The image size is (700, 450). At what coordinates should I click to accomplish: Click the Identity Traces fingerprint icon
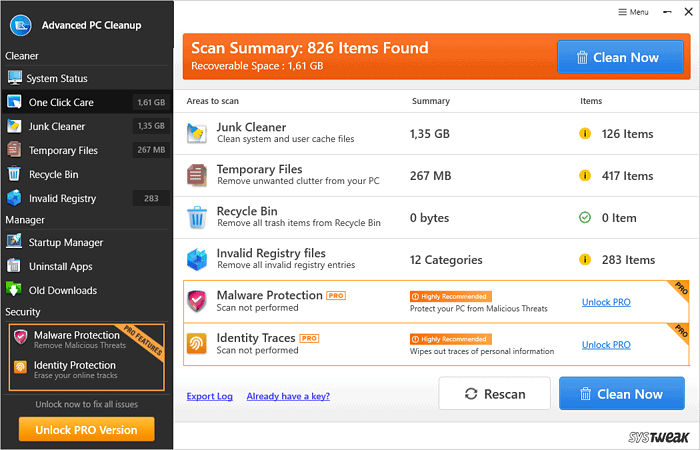[x=197, y=344]
